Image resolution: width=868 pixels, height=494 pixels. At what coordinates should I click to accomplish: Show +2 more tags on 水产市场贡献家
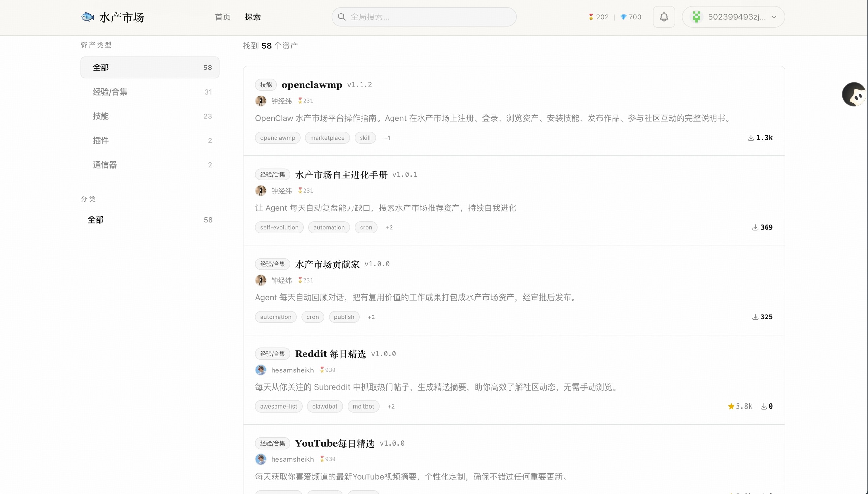tap(371, 317)
